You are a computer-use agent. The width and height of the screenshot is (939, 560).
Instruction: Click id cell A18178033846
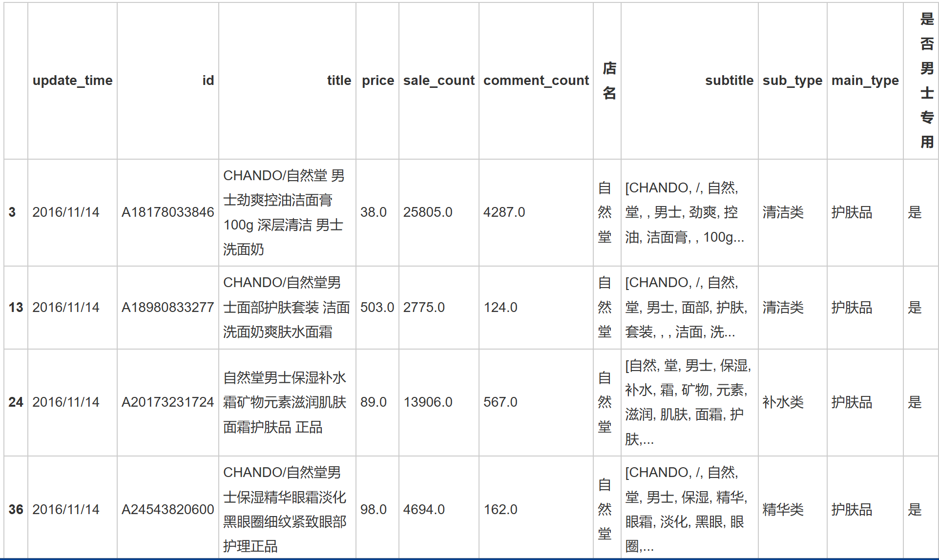(168, 212)
